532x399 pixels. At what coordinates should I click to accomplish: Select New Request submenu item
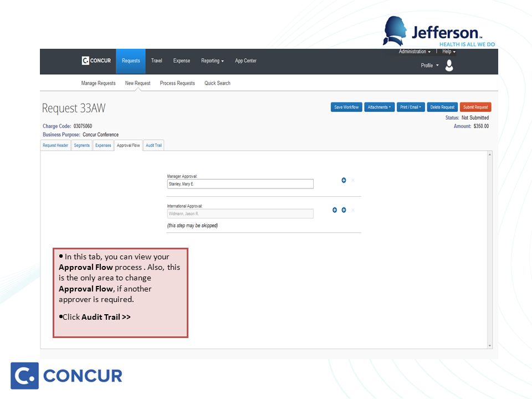(138, 83)
